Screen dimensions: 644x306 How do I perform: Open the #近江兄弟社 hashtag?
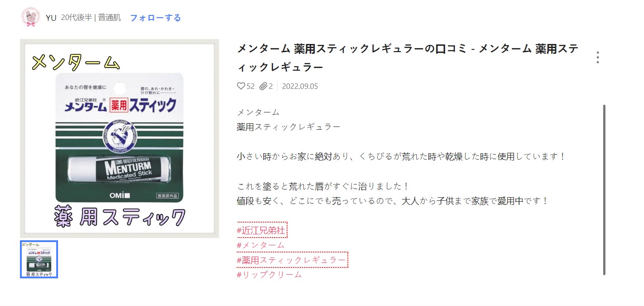click(261, 230)
